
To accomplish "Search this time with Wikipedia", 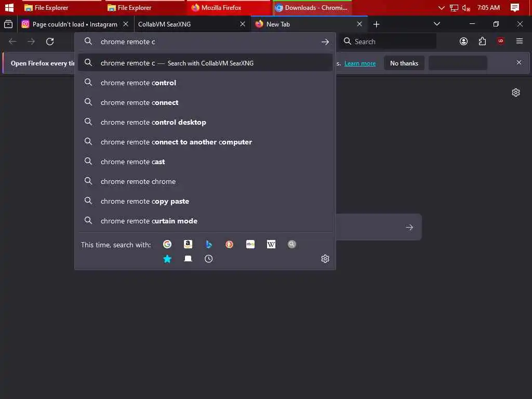I will [x=271, y=244].
